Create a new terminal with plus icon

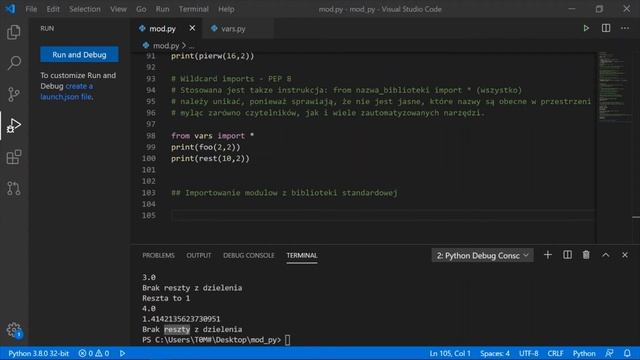coord(548,255)
